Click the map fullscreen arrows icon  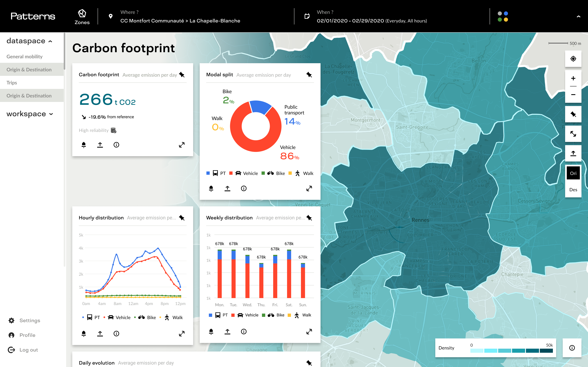(573, 134)
